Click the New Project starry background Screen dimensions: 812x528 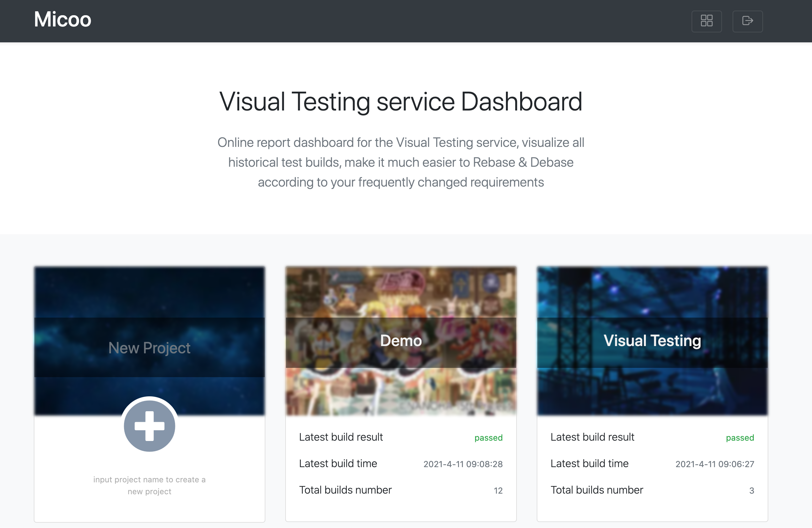(150, 292)
